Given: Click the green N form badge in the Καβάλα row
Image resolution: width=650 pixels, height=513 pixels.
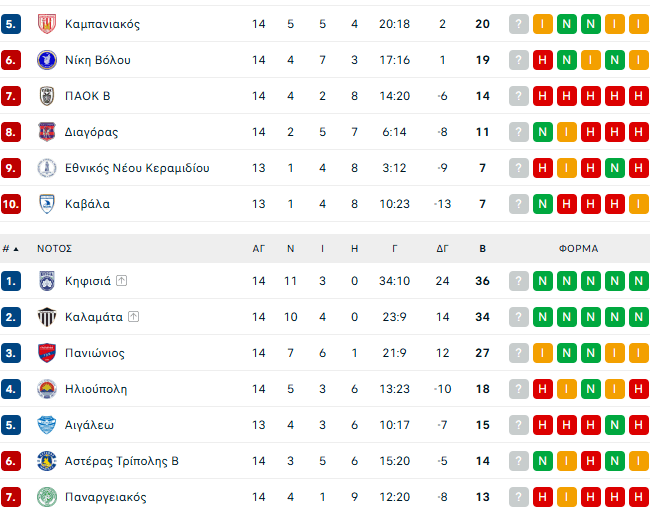Looking at the screenshot, I should point(542,204).
